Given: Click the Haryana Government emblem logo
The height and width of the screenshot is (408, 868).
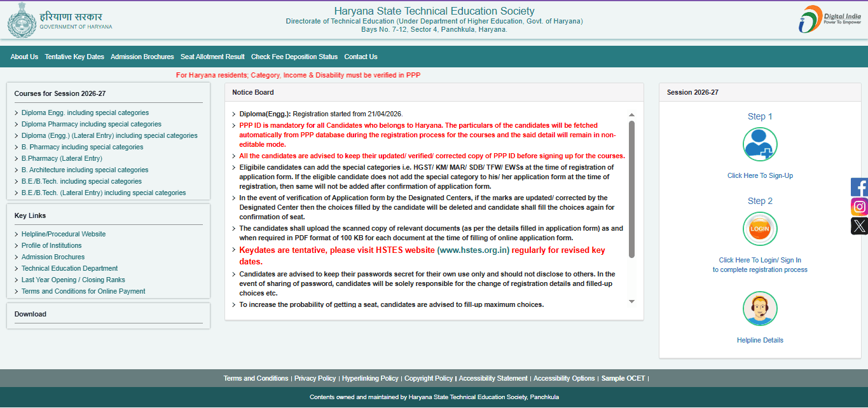Looking at the screenshot, I should point(22,20).
